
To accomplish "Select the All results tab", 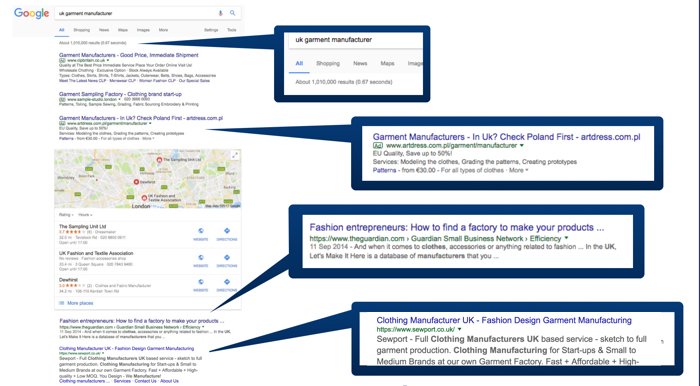I will pos(62,30).
